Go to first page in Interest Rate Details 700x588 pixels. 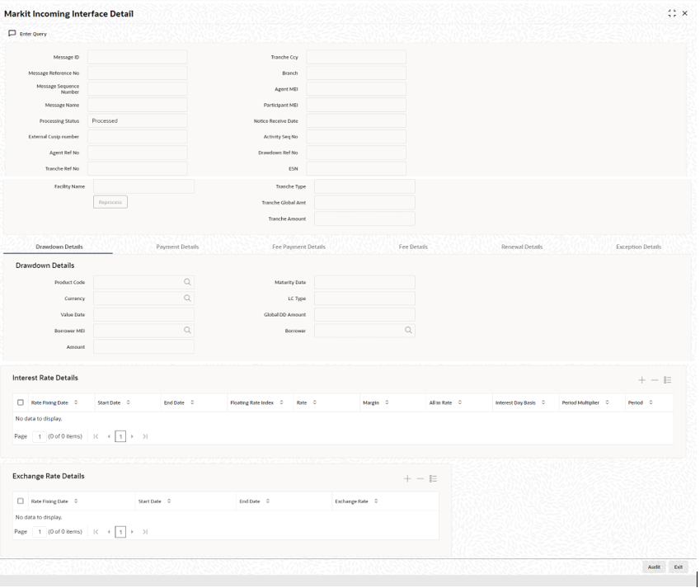point(96,436)
